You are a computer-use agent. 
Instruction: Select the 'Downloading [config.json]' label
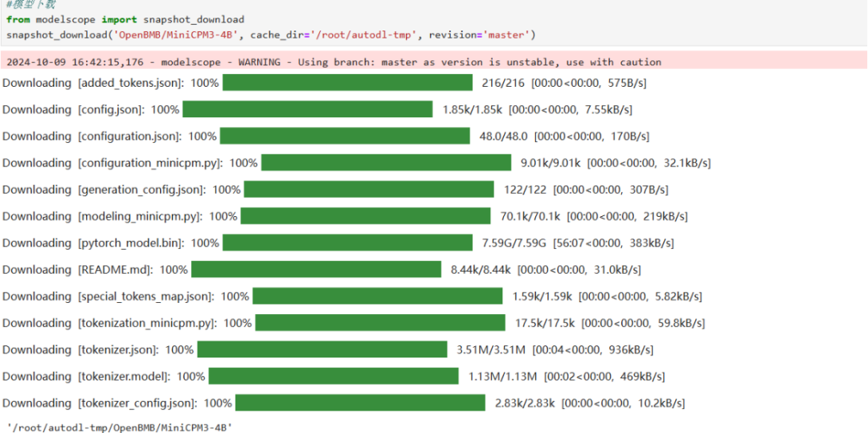(72, 109)
